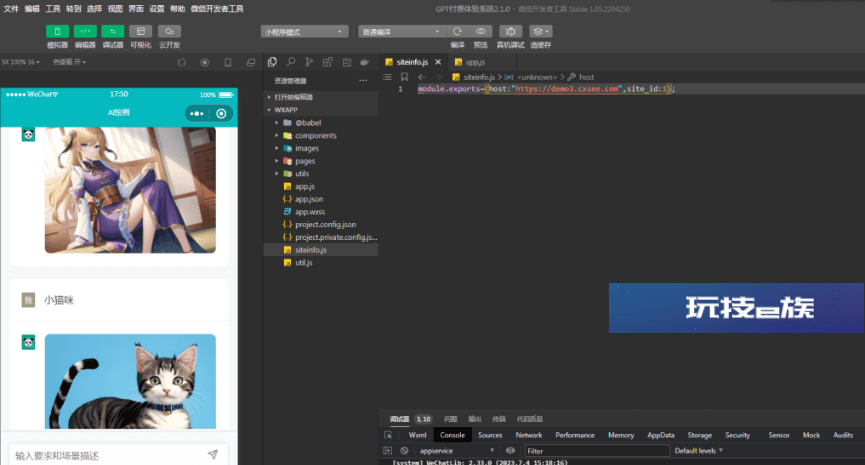Open the compile mode dropdown
This screenshot has width=865, height=465.
(401, 32)
